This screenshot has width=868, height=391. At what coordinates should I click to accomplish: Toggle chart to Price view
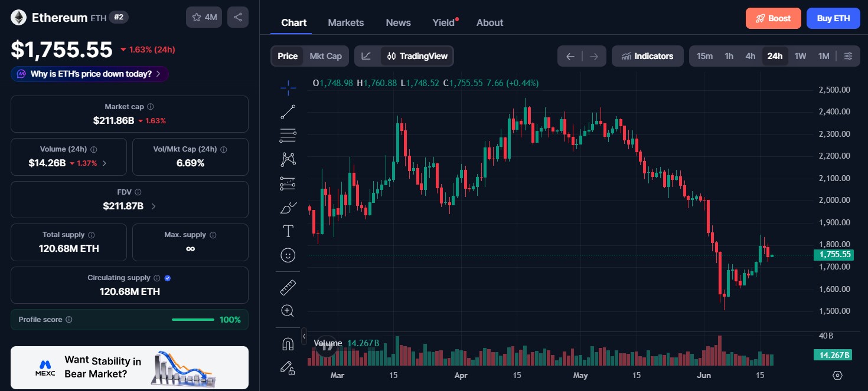tap(288, 56)
